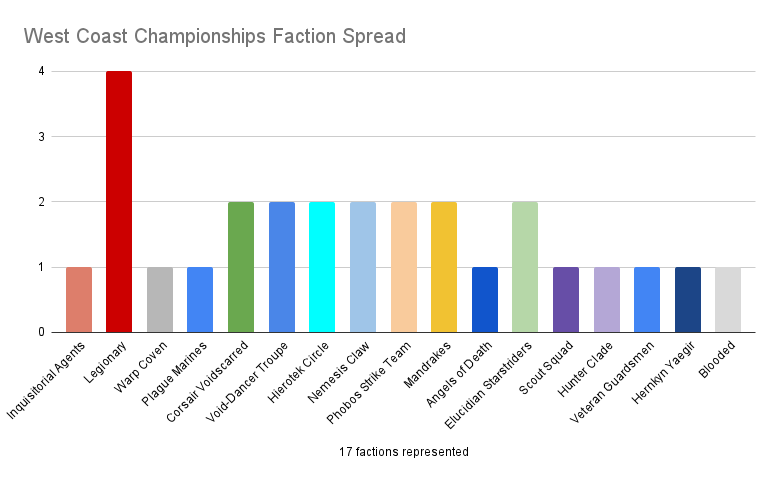Click the y-axis value 4 label
The height and width of the screenshot is (483, 780).
(41, 72)
